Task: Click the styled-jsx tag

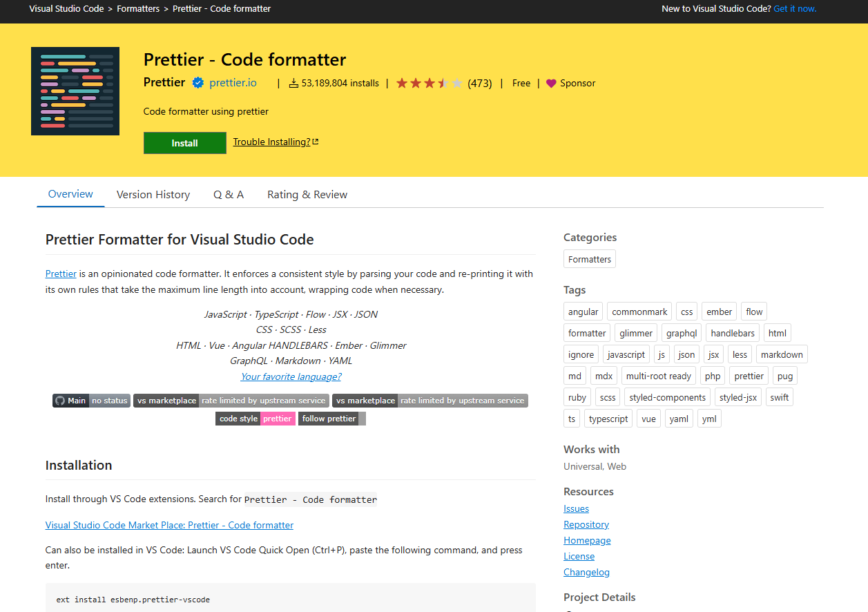Action: [x=739, y=397]
